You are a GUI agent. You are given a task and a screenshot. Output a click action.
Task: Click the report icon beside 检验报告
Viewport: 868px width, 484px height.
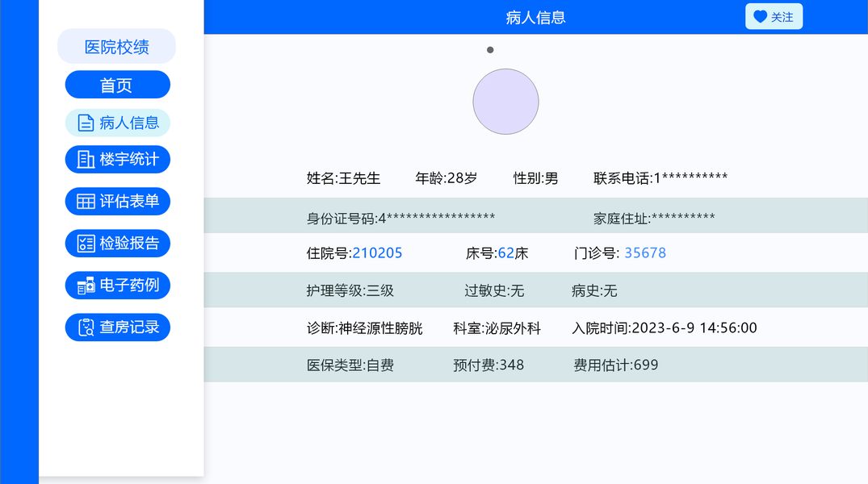click(x=86, y=244)
